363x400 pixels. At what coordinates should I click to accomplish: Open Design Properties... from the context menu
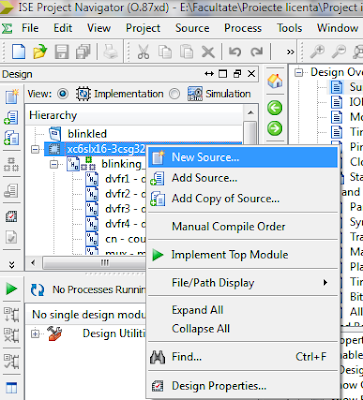tap(243, 386)
